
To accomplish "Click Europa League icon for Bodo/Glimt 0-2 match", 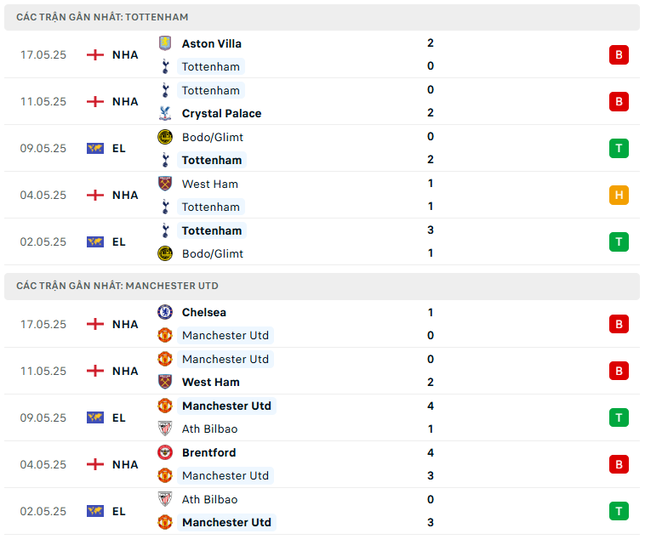I will pyautogui.click(x=96, y=148).
